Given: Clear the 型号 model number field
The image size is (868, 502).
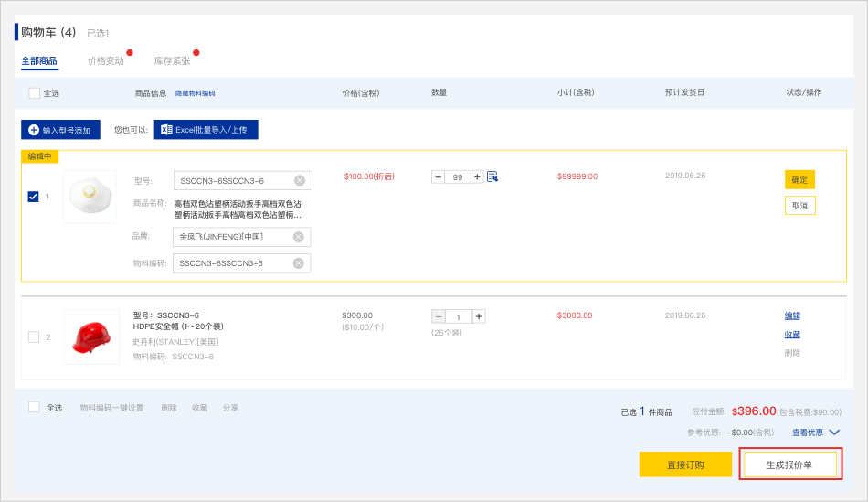Looking at the screenshot, I should [299, 181].
